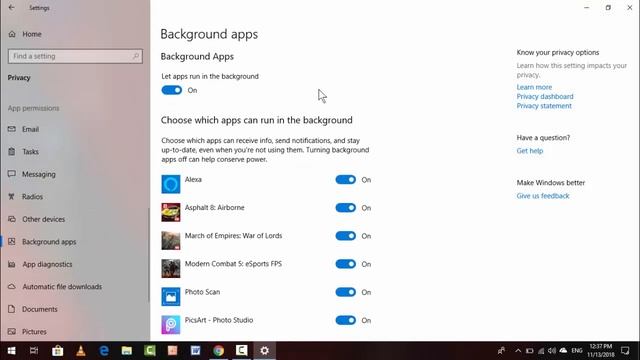Click the Find a setting search box

75,56
